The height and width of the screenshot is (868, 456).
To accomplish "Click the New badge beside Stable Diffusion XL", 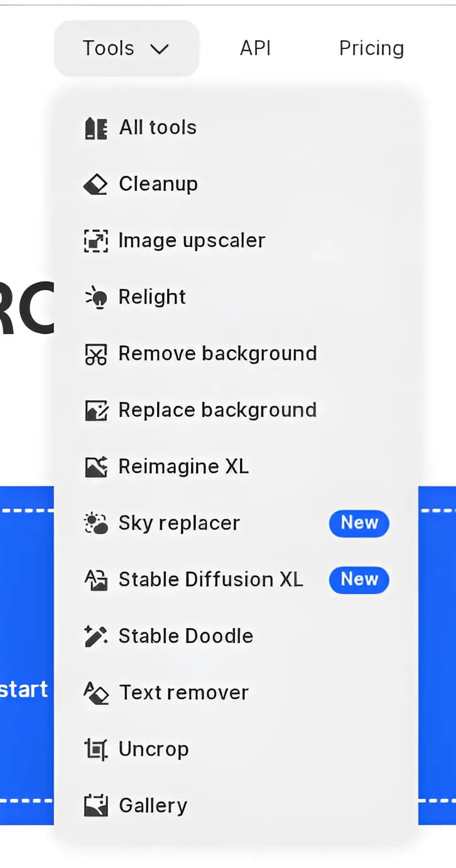I will [359, 580].
